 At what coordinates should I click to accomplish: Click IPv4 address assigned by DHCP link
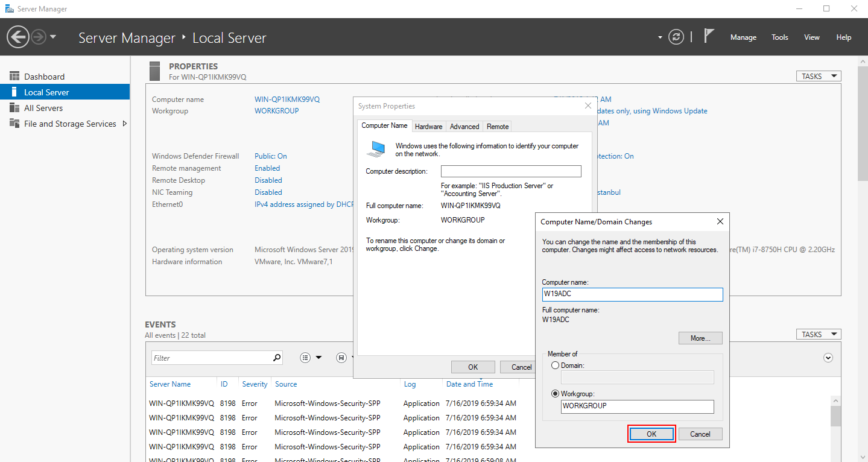305,204
